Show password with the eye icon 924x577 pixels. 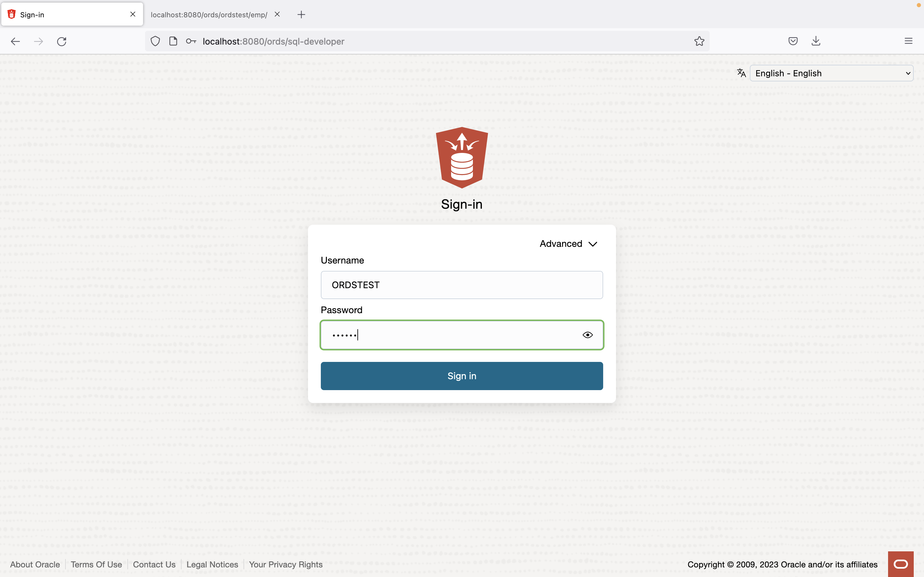(x=587, y=335)
